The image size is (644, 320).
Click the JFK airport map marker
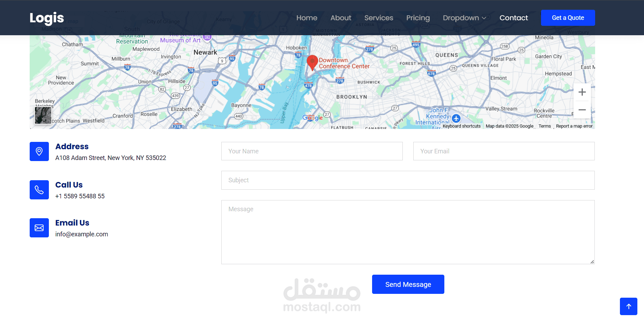(x=456, y=119)
